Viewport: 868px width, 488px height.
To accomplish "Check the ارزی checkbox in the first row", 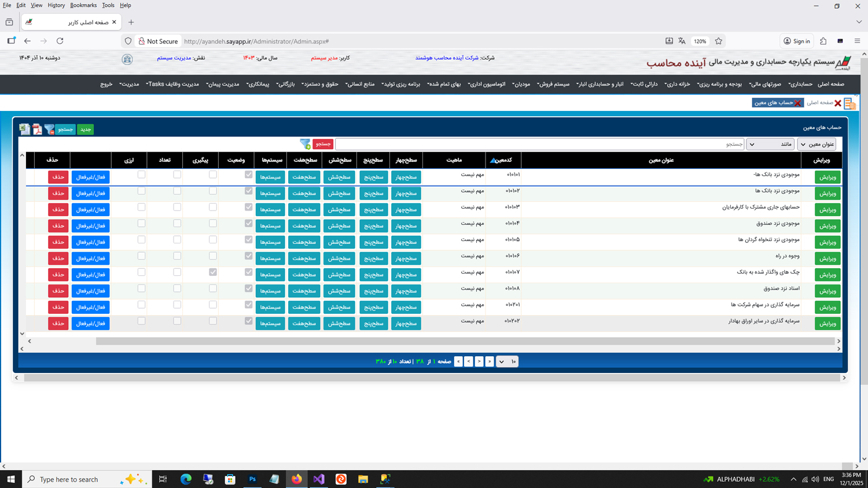I will pyautogui.click(x=141, y=175).
